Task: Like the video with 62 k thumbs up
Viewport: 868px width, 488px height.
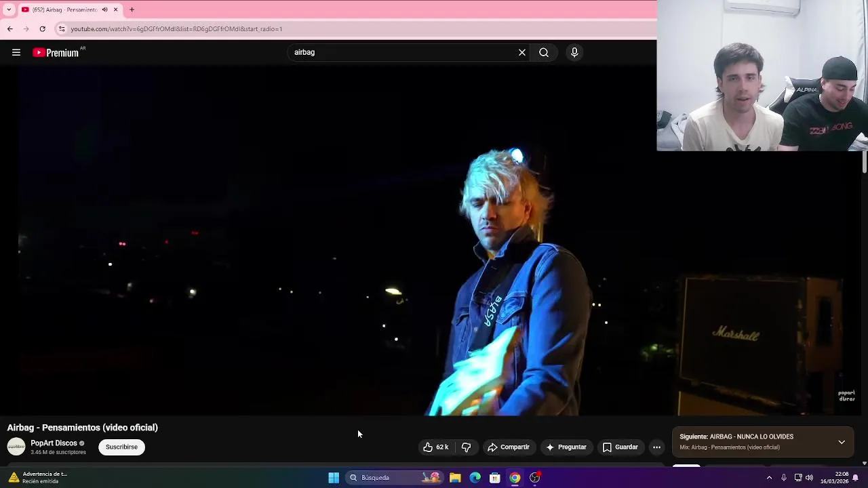Action: coord(435,447)
